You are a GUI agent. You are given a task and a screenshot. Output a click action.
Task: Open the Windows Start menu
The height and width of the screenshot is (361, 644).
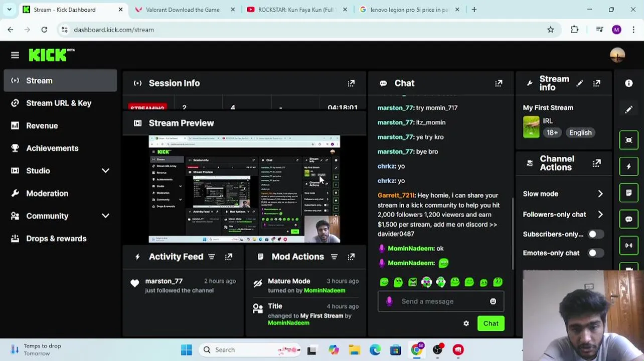click(x=187, y=350)
